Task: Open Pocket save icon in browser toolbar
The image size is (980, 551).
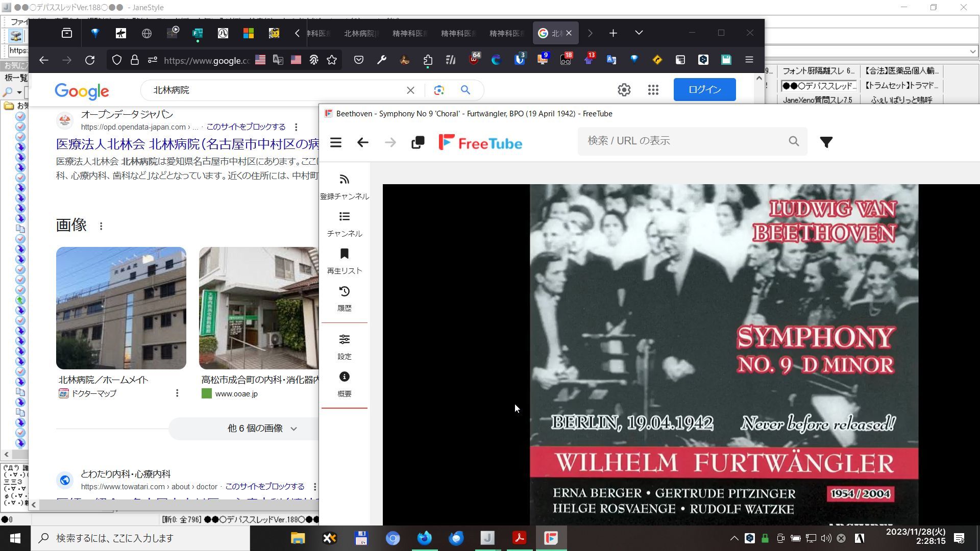Action: pos(359,60)
